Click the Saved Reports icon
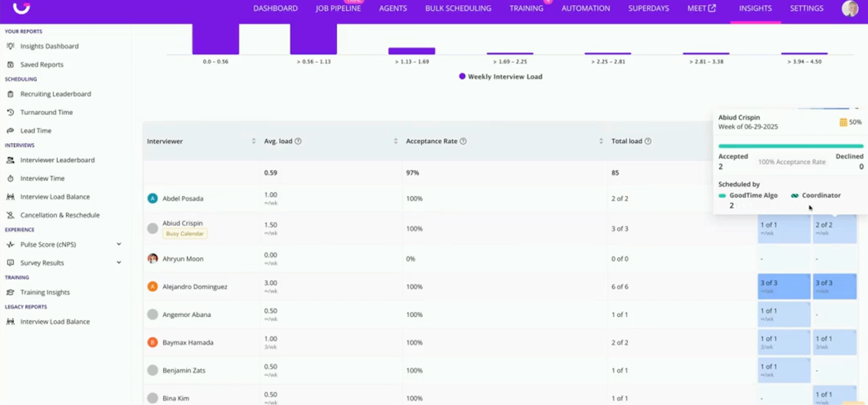The width and height of the screenshot is (868, 405). coord(10,65)
